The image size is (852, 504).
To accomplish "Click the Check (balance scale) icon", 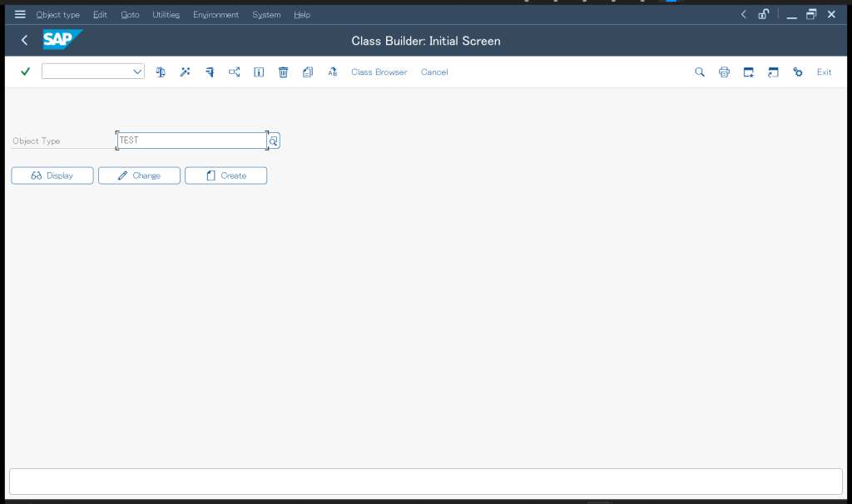I will tap(161, 72).
